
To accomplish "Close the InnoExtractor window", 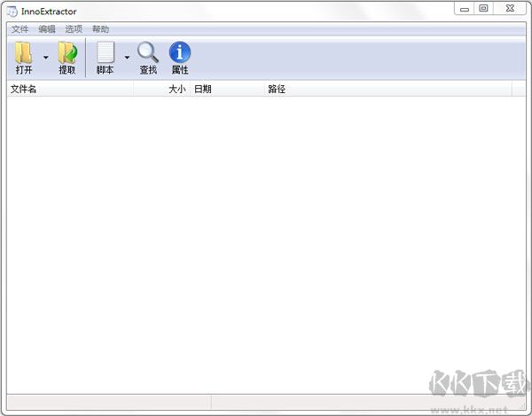I will coord(510,9).
